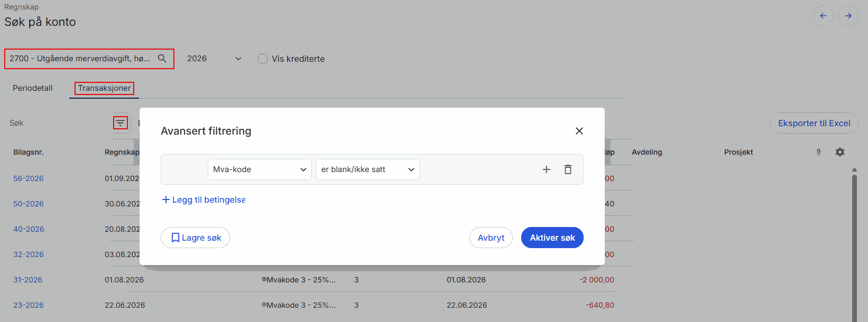Close the Avansert filtrering dialog
This screenshot has height=322, width=868.
(x=579, y=131)
